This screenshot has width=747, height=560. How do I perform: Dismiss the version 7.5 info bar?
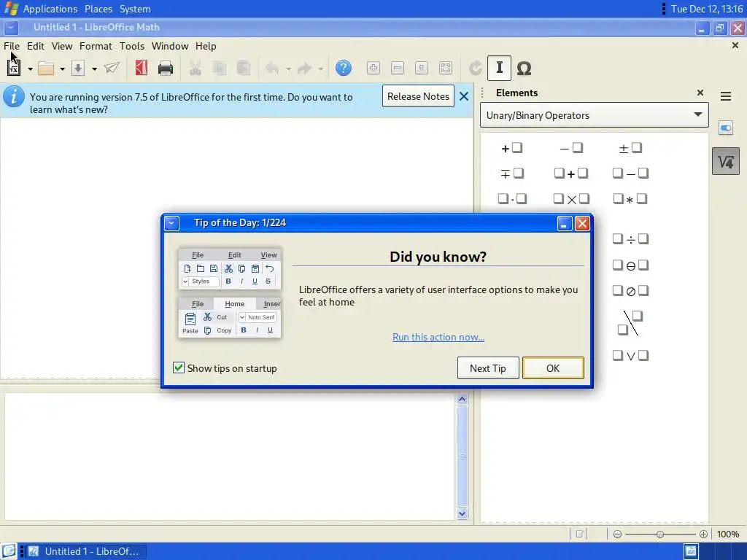point(464,97)
